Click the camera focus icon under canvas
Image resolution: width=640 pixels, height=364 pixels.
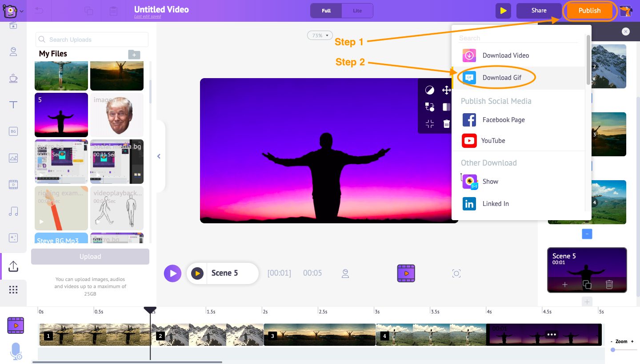click(456, 273)
